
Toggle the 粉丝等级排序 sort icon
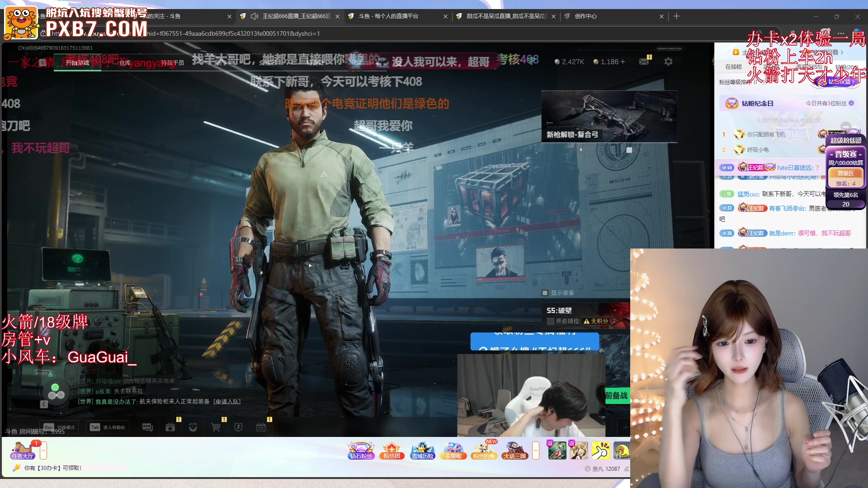coord(755,82)
